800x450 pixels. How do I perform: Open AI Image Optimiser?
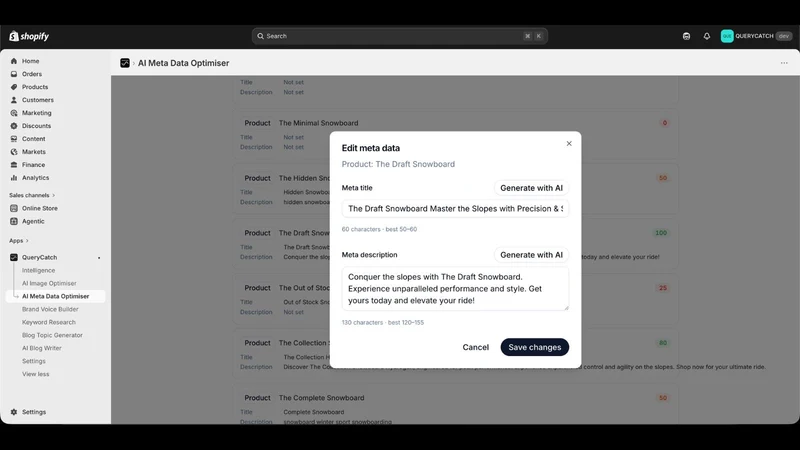click(49, 283)
